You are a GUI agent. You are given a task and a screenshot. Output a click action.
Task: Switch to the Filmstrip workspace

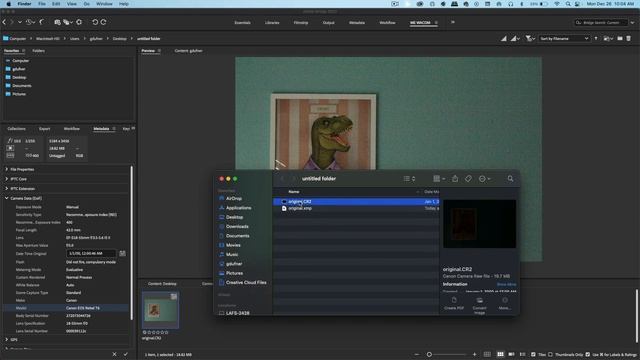click(301, 22)
